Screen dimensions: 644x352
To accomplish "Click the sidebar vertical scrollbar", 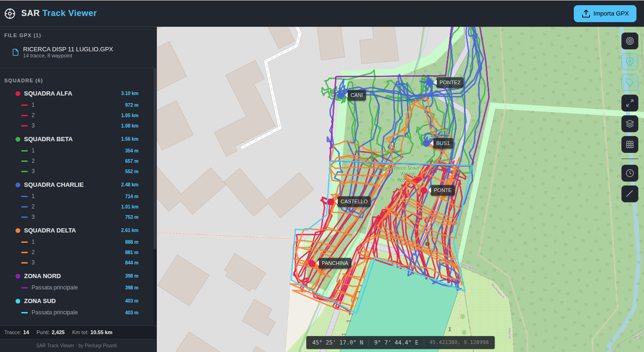I will pyautogui.click(x=155, y=159).
